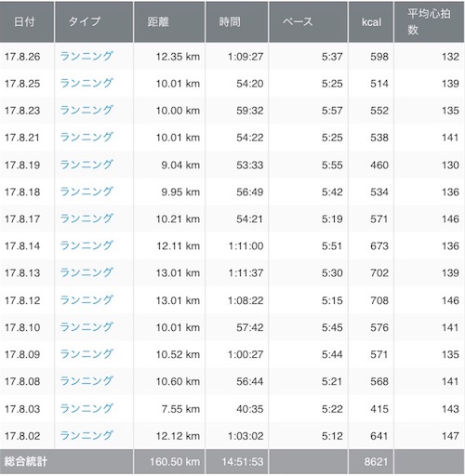Sort by the 距離 column header
Viewport: 465px width, 476px height.
pyautogui.click(x=169, y=21)
